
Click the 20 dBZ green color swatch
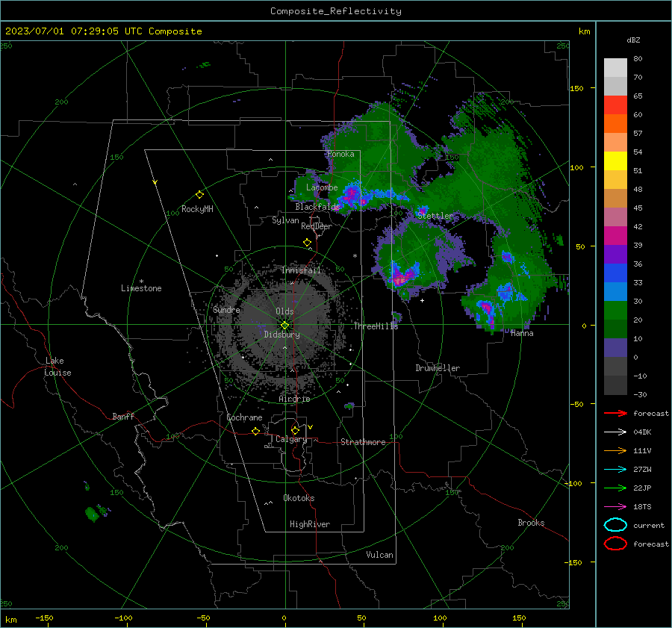coord(615,311)
